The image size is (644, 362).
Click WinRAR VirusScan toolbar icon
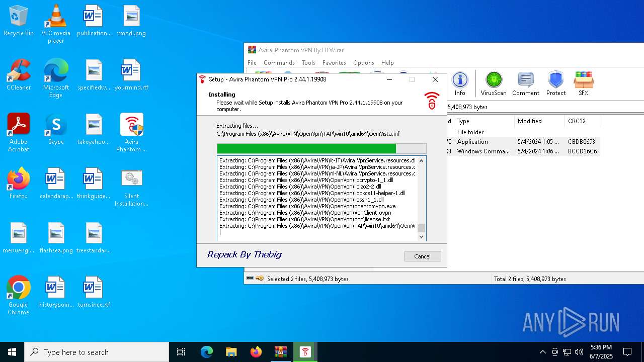[x=494, y=83]
